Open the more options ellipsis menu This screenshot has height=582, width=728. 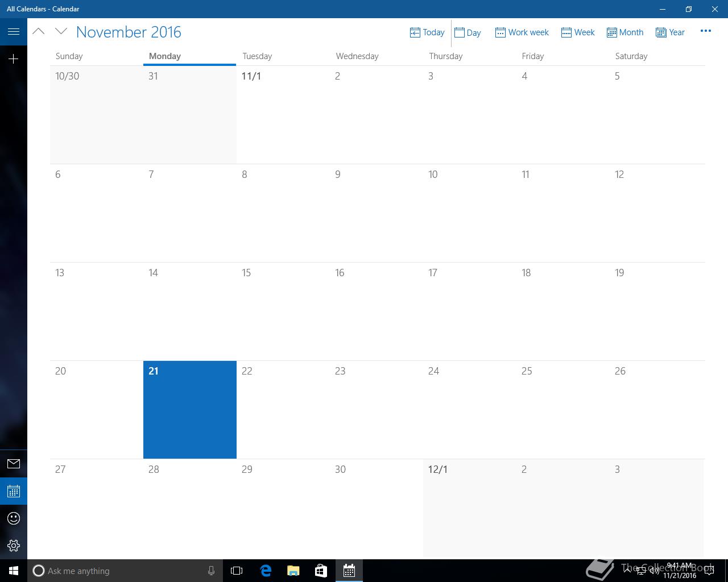point(706,31)
